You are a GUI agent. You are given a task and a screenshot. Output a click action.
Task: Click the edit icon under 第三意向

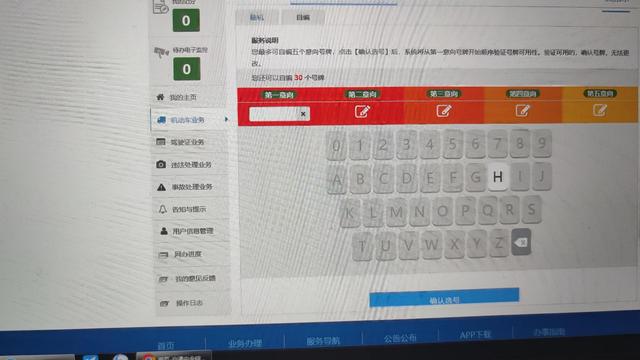444,111
